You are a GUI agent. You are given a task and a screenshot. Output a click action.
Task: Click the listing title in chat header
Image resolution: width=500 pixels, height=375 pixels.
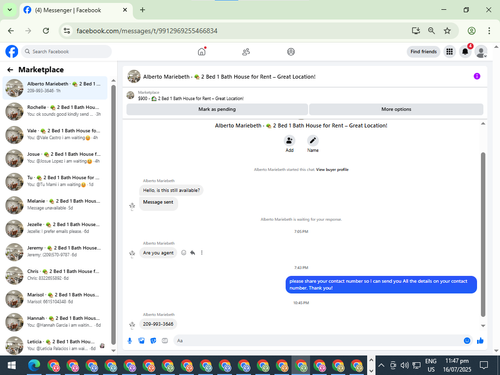tap(229, 77)
